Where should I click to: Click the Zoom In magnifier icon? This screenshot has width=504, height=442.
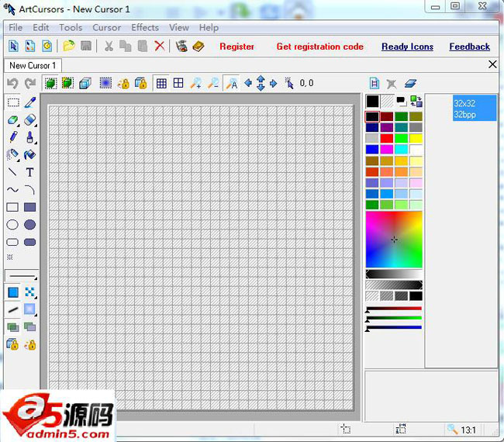tap(195, 83)
